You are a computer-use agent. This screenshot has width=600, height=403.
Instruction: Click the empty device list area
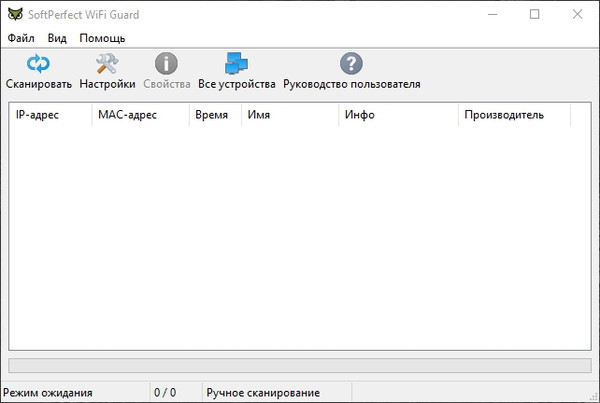pos(299,240)
